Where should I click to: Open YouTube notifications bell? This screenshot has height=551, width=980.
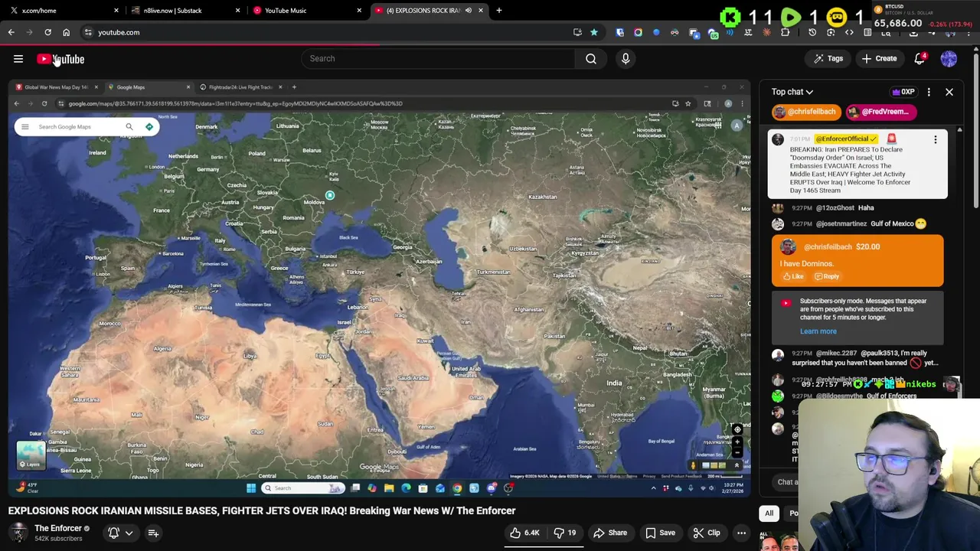point(920,59)
